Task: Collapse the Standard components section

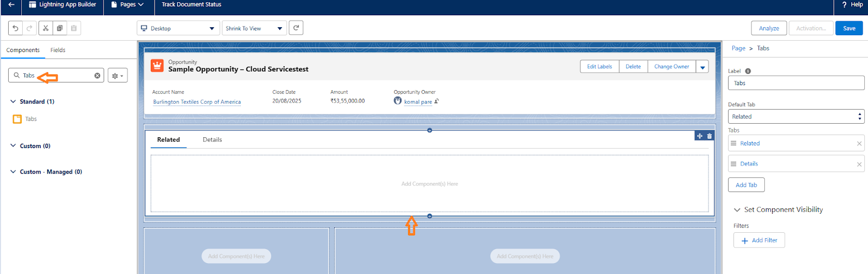Action: (x=13, y=101)
